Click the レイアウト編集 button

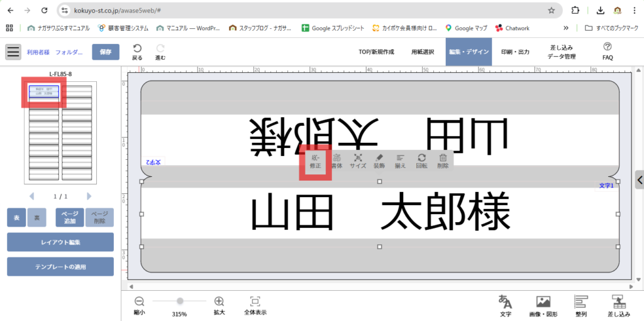pos(60,242)
